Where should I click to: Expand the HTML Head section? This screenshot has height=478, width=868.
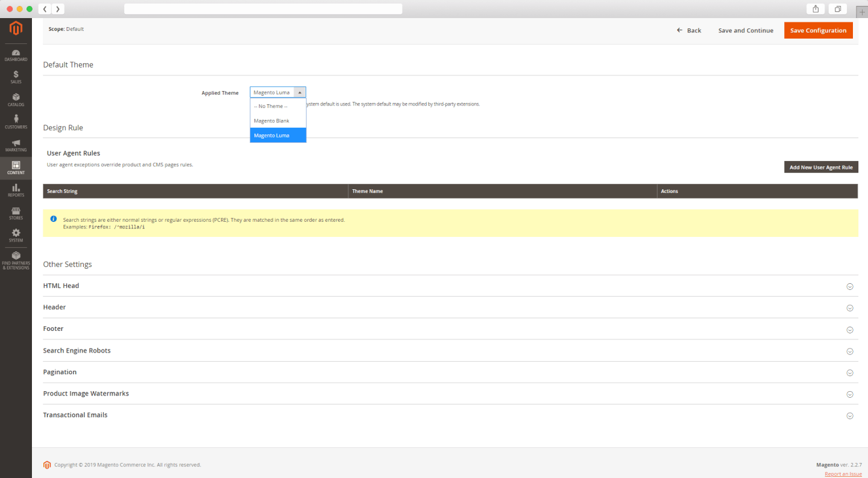click(x=450, y=286)
